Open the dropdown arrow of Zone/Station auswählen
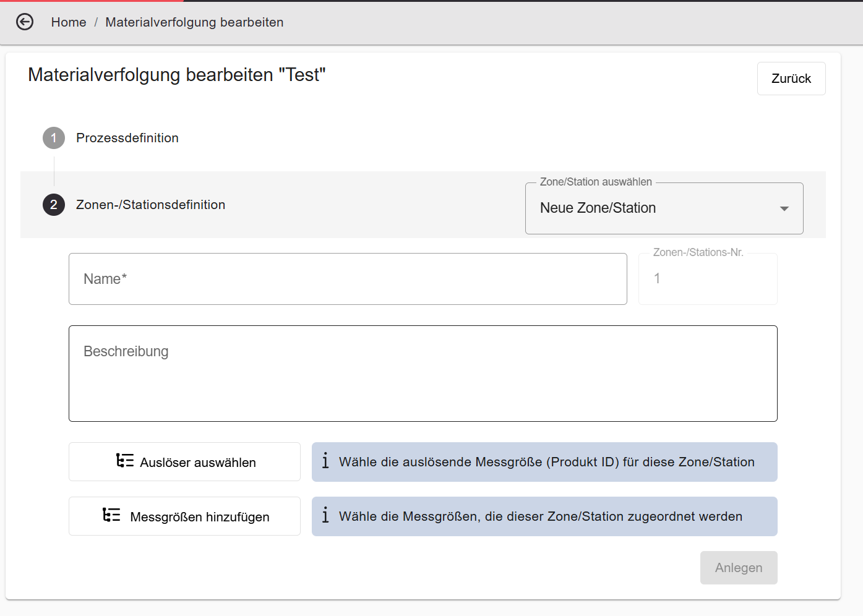Screen dimensions: 863x616 (784, 208)
